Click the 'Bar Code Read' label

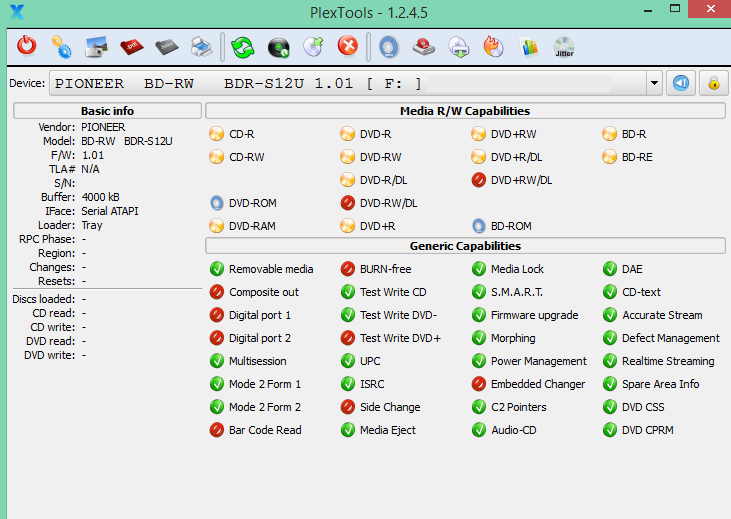click(265, 430)
